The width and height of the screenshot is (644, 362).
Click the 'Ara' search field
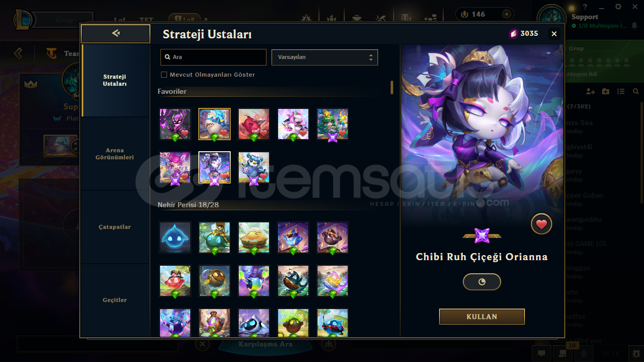coord(213,57)
